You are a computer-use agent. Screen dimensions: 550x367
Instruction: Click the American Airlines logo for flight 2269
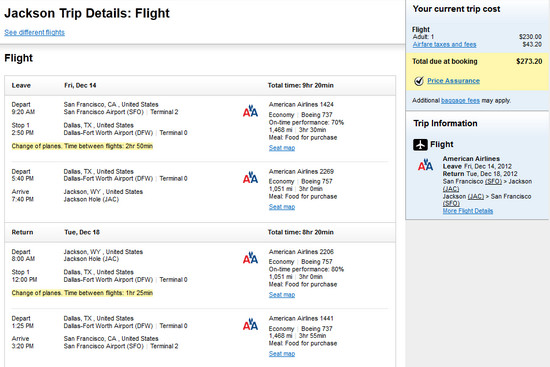click(250, 177)
